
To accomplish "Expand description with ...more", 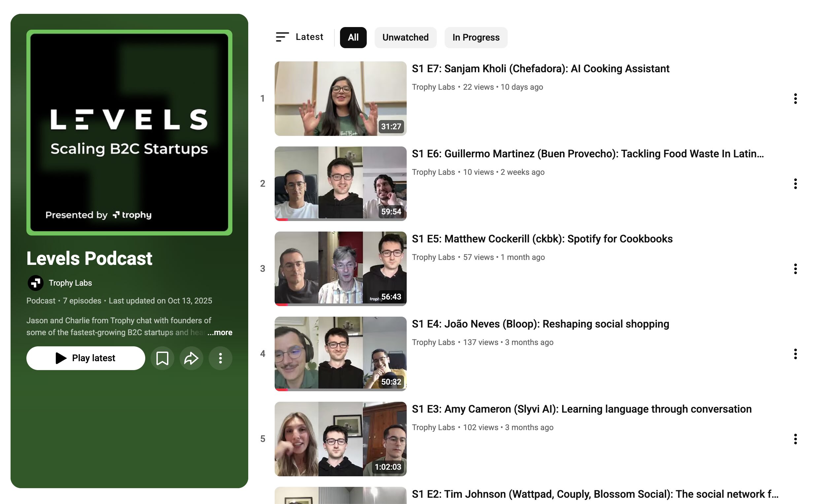I will [x=220, y=332].
